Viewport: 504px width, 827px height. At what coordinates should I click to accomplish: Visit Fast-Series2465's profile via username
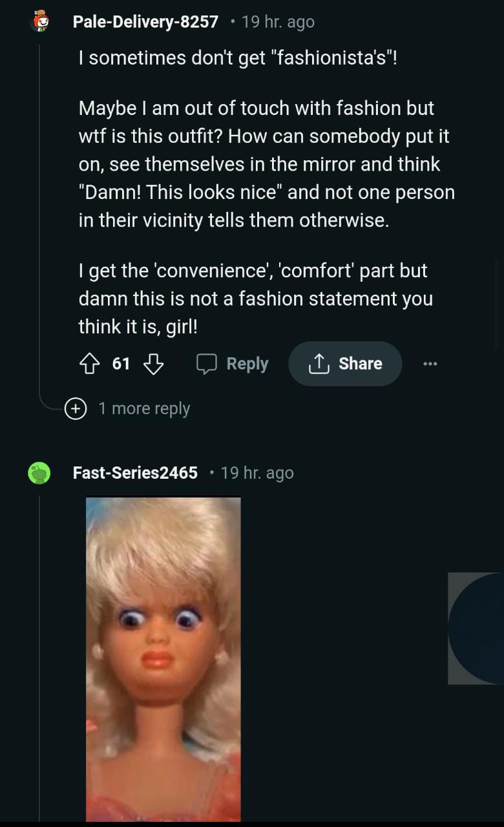coord(135,473)
